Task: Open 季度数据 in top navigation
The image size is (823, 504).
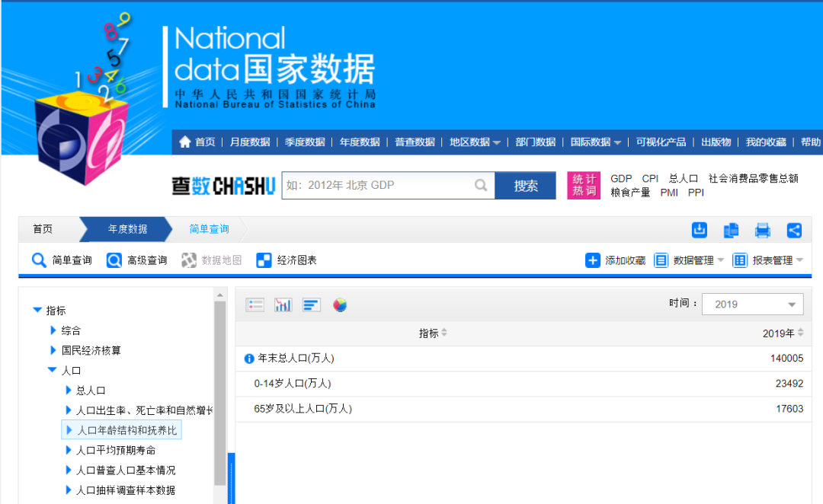Action: (x=305, y=142)
